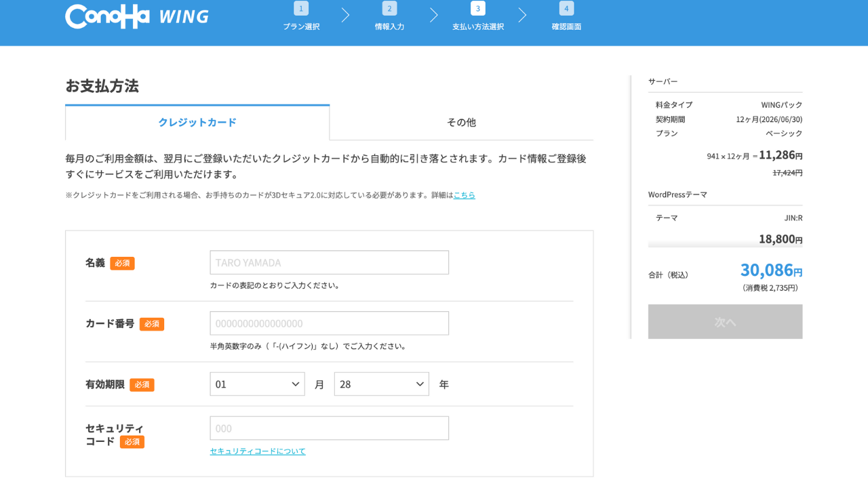The height and width of the screenshot is (488, 868).
Task: Focus the セキュリティコード input field
Action: [x=329, y=428]
